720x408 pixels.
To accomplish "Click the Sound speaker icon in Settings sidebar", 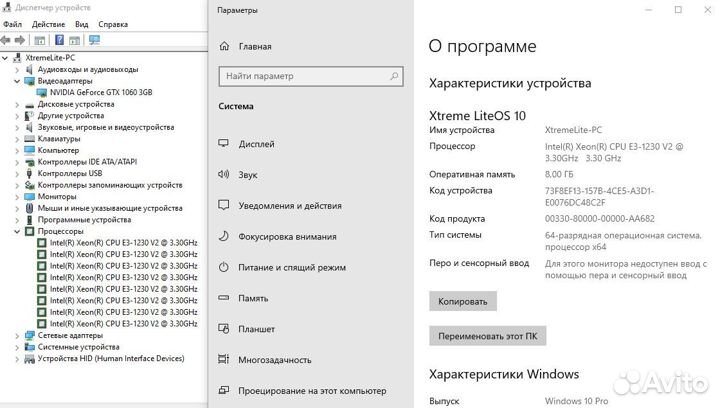I will pos(224,174).
